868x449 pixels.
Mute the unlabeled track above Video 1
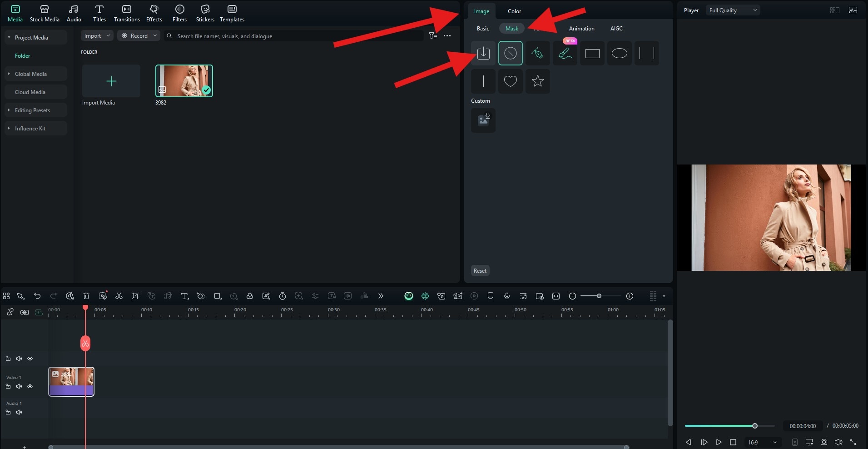pyautogui.click(x=19, y=359)
